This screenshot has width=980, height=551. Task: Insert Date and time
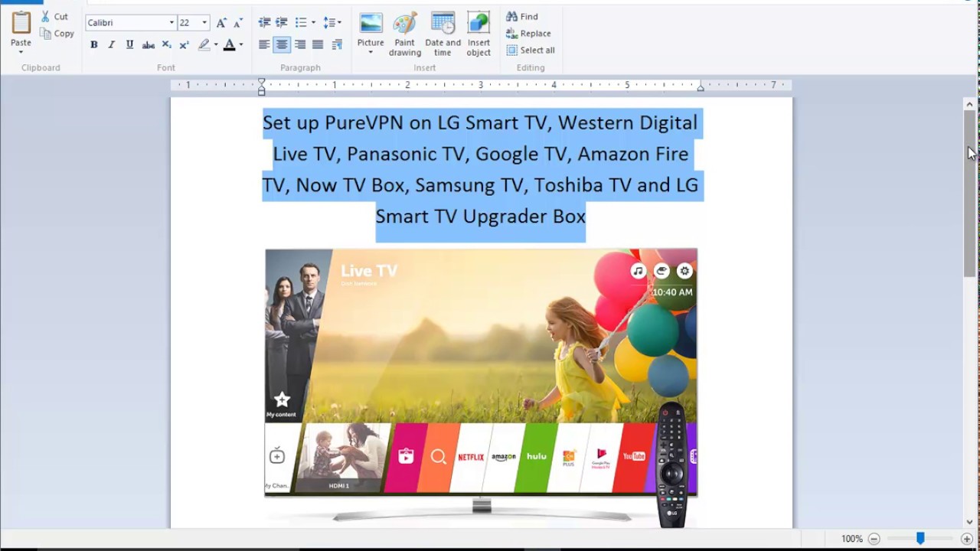point(443,34)
